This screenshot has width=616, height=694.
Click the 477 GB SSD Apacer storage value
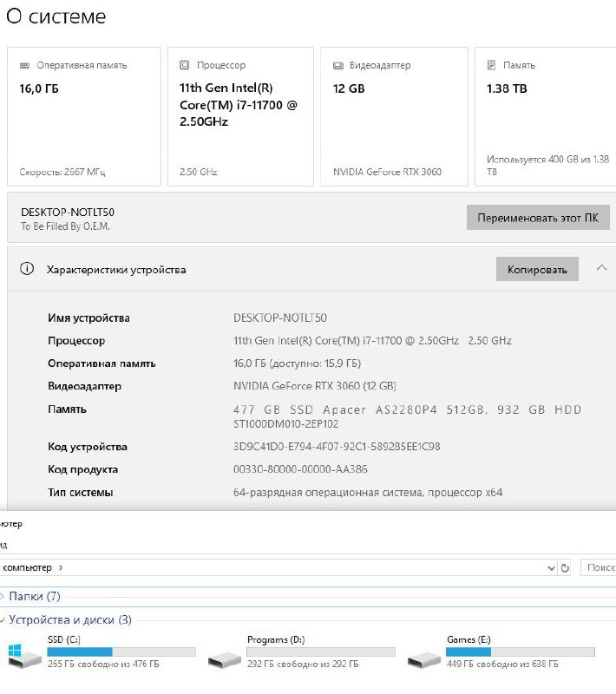(407, 416)
